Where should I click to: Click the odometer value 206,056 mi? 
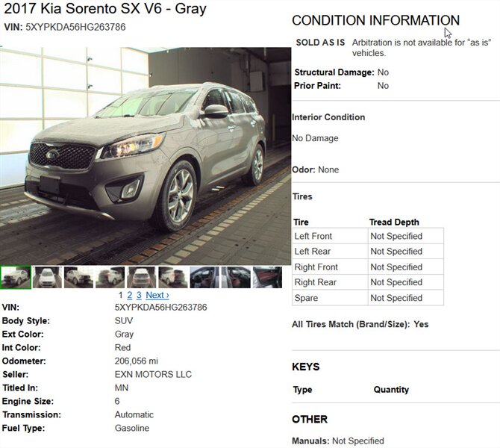point(137,361)
